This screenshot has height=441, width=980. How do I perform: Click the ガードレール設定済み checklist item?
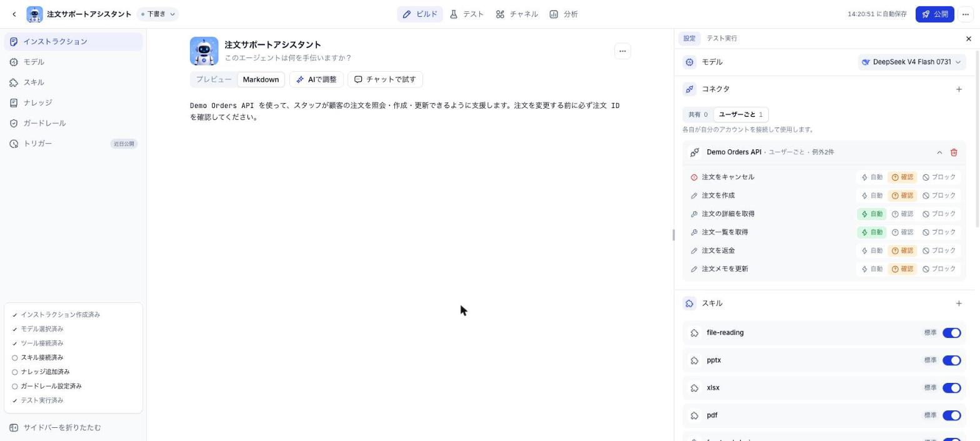point(47,387)
